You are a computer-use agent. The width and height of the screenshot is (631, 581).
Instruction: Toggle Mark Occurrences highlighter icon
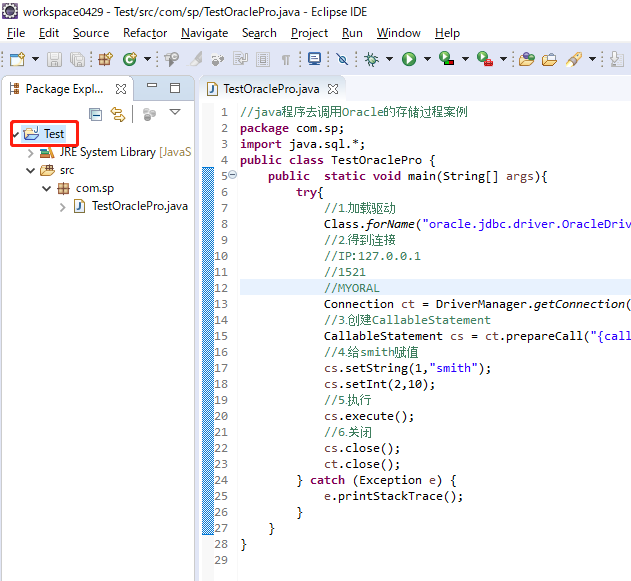tap(196, 60)
